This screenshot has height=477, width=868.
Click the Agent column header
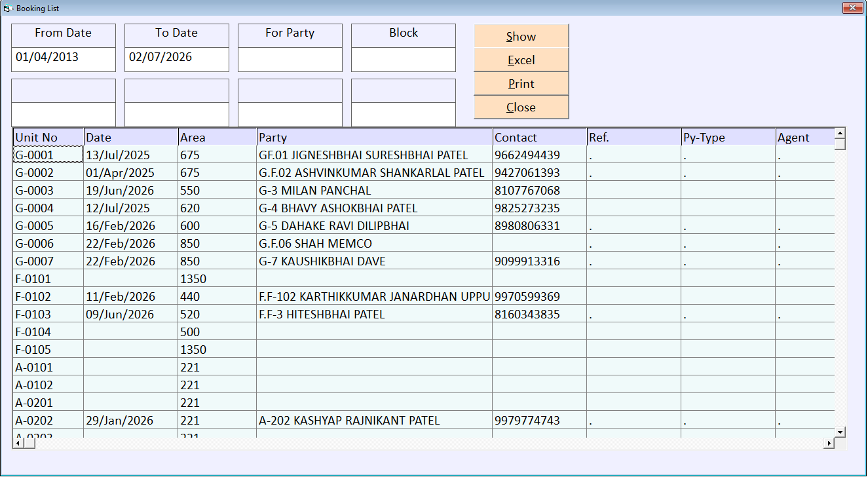coord(805,138)
